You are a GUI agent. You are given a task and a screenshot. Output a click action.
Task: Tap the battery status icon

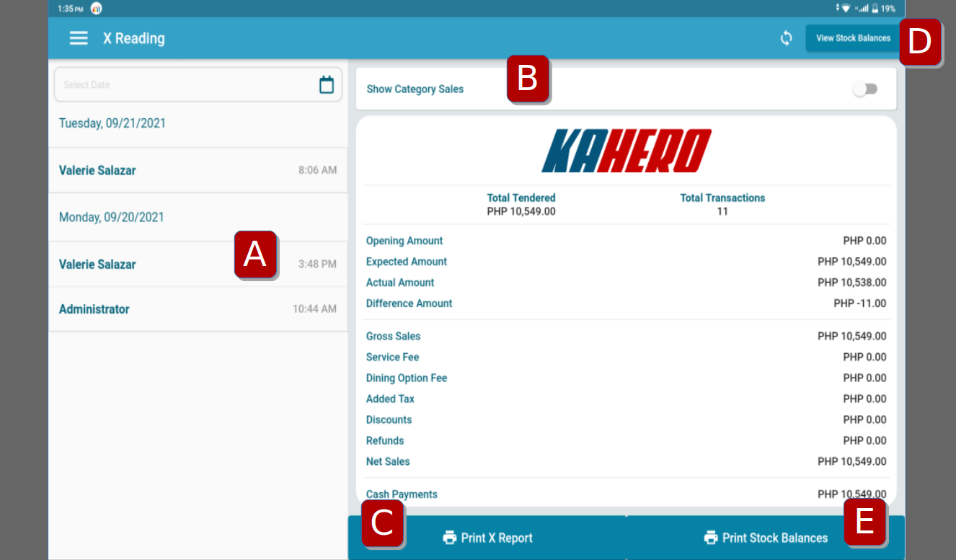click(x=875, y=9)
